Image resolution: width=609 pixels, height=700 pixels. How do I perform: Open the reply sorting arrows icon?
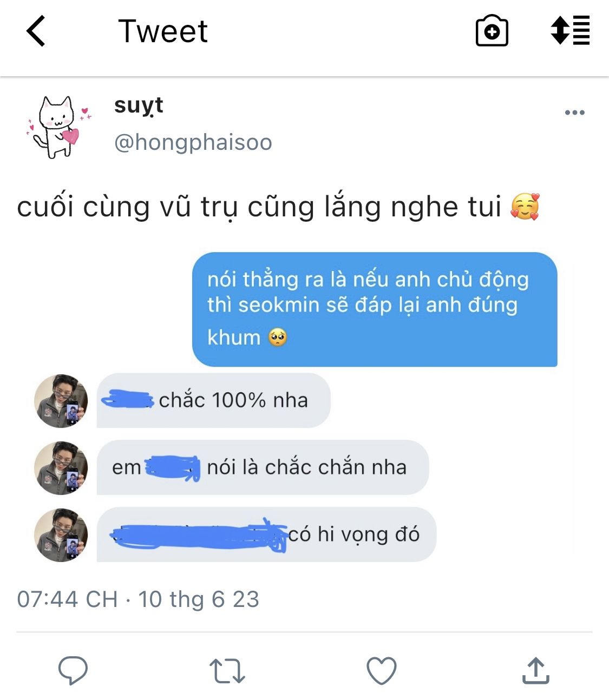tap(570, 30)
